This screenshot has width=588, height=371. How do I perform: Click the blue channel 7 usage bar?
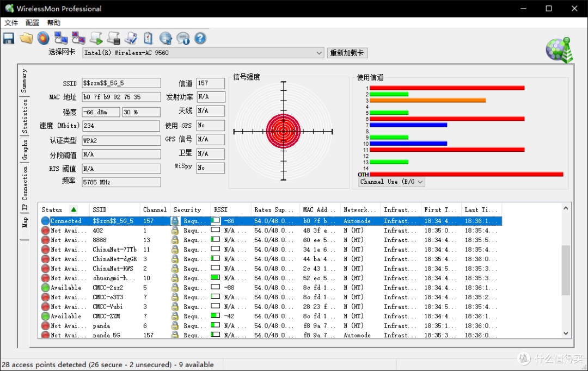408,125
